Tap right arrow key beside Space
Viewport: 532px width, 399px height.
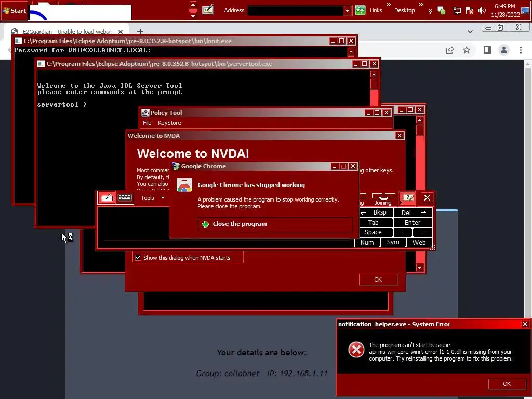[422, 232]
